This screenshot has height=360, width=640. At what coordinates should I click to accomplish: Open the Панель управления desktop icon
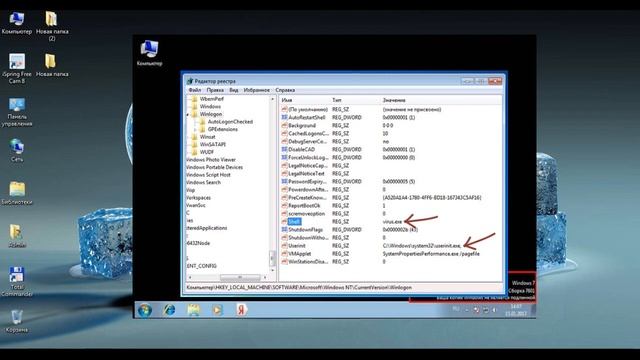[x=17, y=112]
